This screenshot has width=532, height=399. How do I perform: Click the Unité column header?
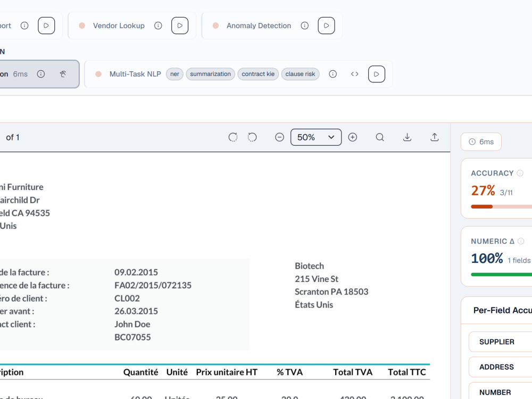(177, 372)
